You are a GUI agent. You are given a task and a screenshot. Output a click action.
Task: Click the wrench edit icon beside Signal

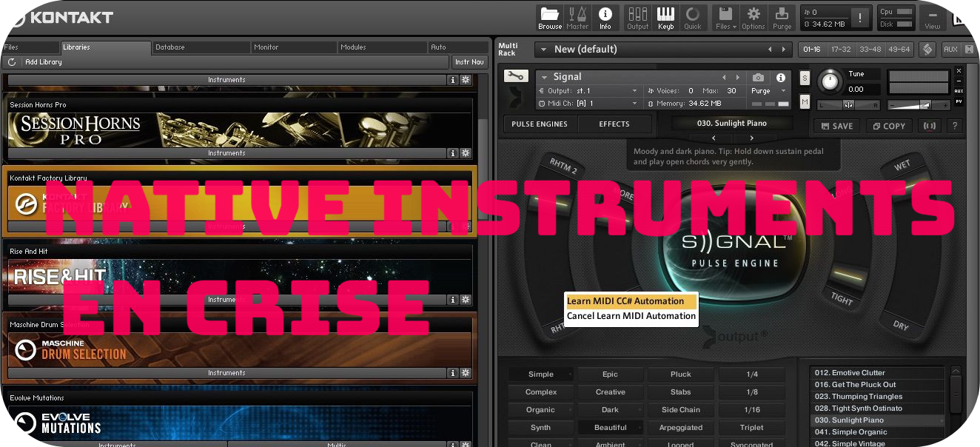tap(516, 76)
